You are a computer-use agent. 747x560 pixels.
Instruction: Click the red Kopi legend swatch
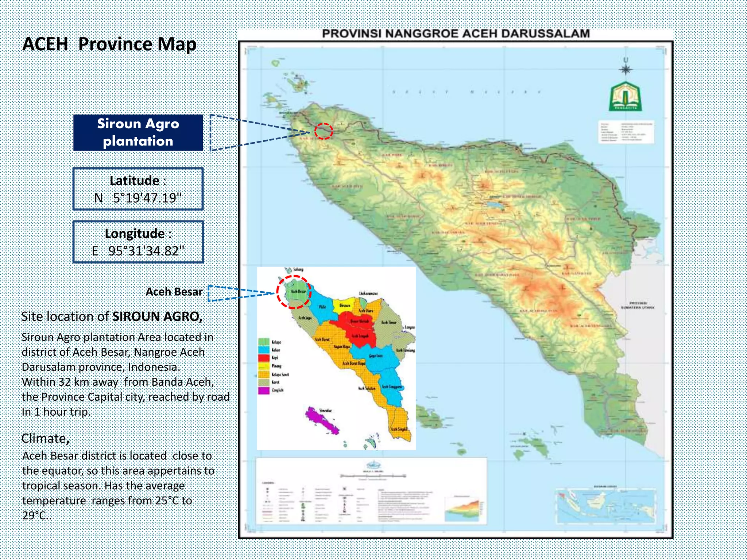(264, 358)
